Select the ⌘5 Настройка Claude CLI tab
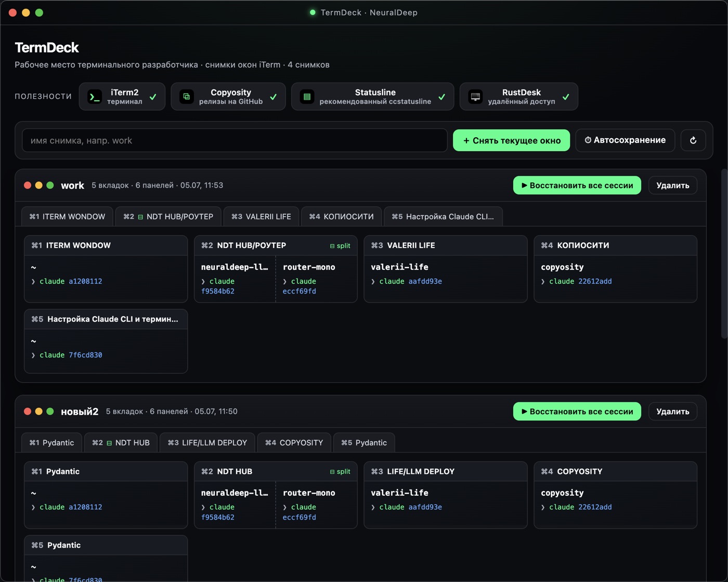728x582 pixels. pos(443,217)
